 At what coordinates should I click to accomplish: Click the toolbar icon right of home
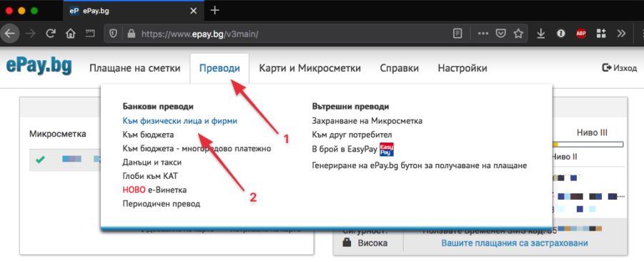[89, 34]
